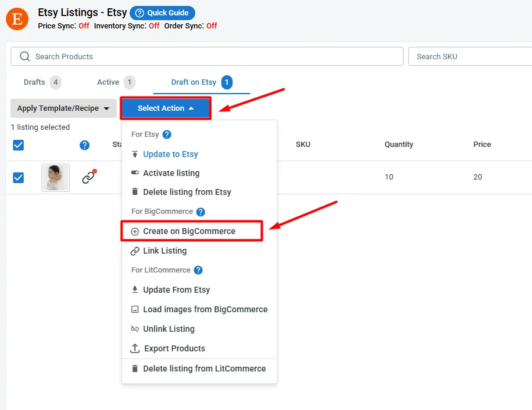Click the red link icon next to the product thumbnail

[89, 177]
